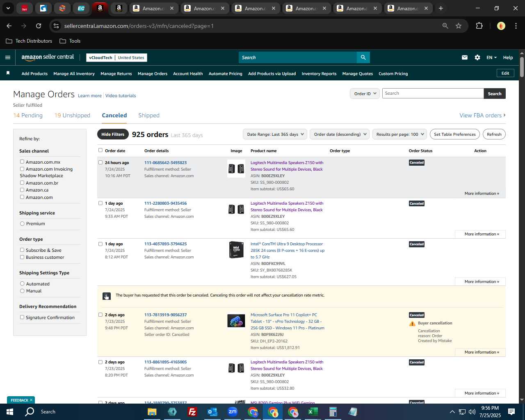Click the order search input field

[433, 94]
